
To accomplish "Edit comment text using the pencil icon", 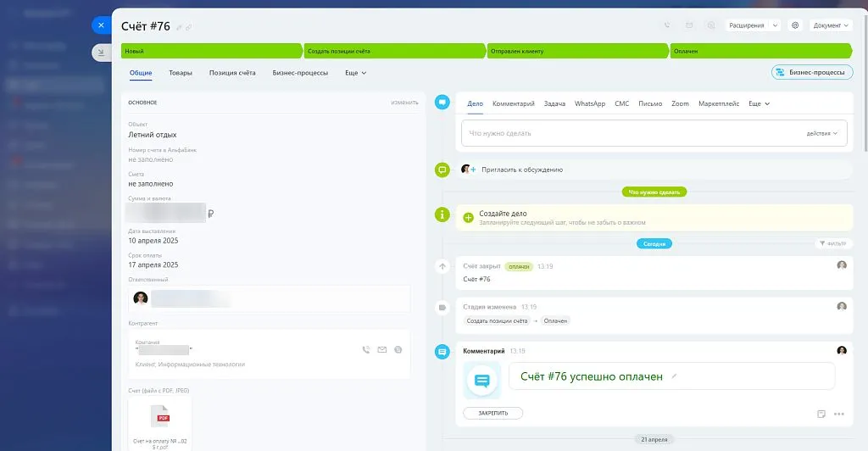I will [x=675, y=376].
